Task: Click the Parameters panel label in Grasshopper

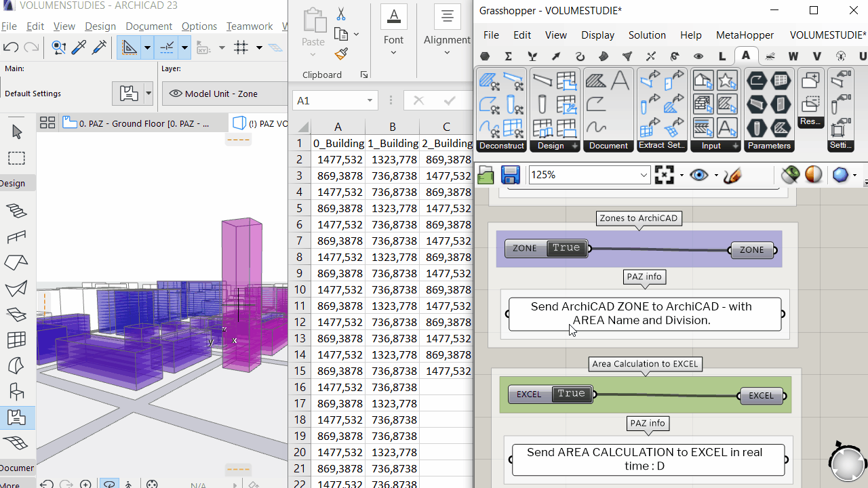Action: click(x=769, y=146)
